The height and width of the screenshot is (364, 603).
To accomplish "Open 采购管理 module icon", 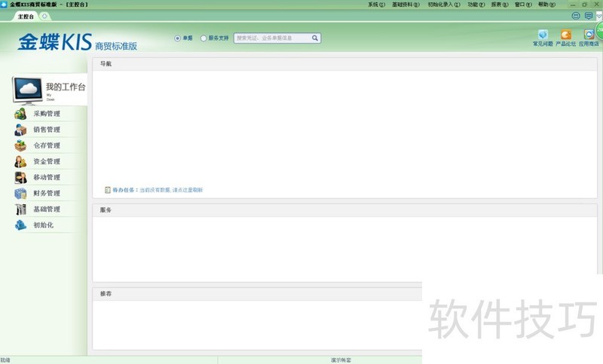I will point(20,114).
